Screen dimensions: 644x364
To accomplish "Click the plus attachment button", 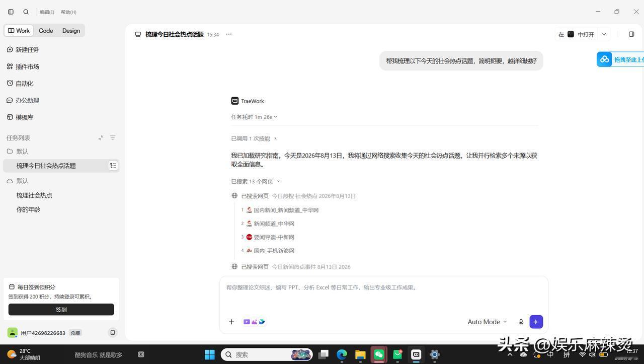I will [x=231, y=322].
